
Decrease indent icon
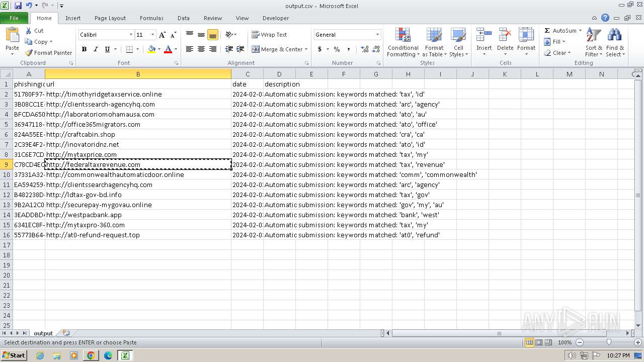tap(229, 49)
